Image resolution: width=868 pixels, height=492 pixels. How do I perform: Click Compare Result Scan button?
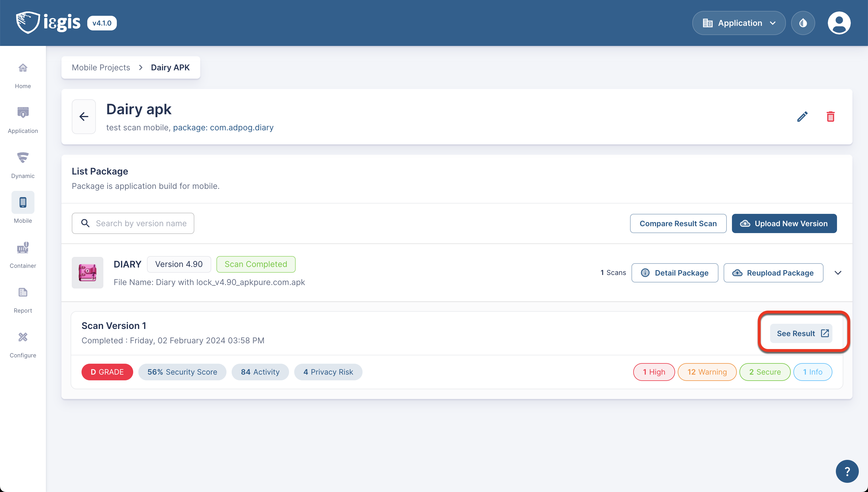pos(678,223)
